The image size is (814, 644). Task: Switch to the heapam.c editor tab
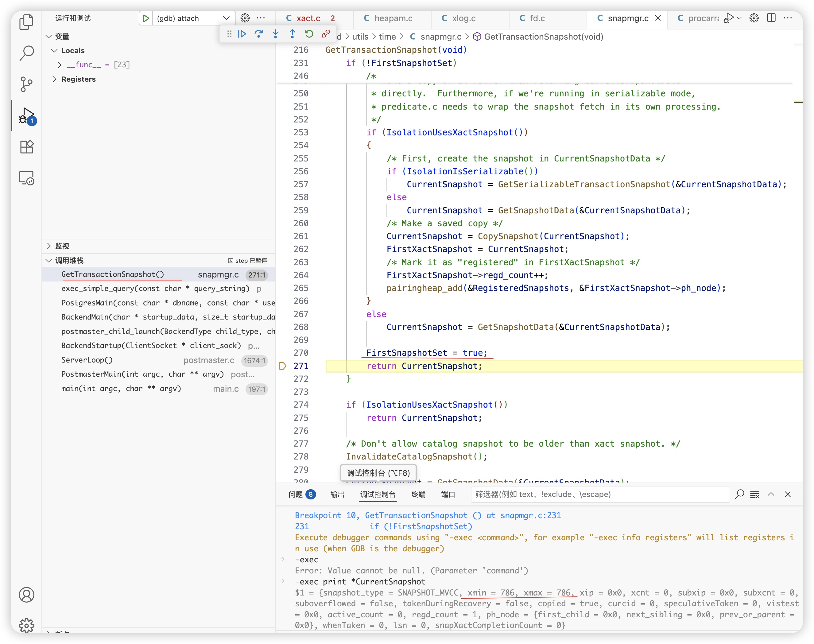(393, 18)
